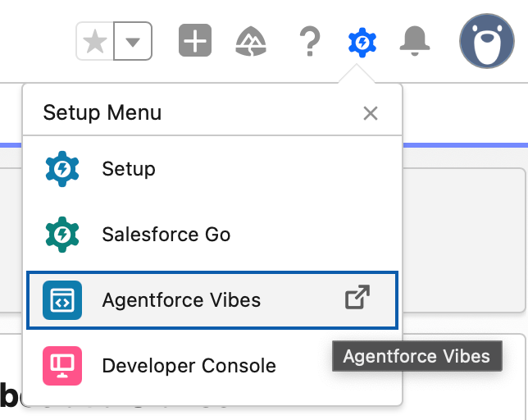Click the Agentforce Vibes tooltip label
528x420 pixels.
[x=416, y=356]
